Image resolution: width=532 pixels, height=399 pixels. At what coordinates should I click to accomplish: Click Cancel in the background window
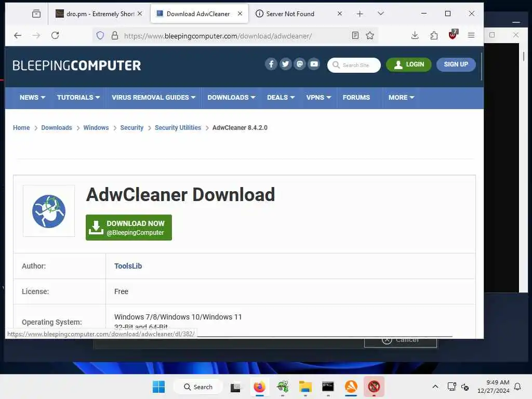(x=401, y=342)
